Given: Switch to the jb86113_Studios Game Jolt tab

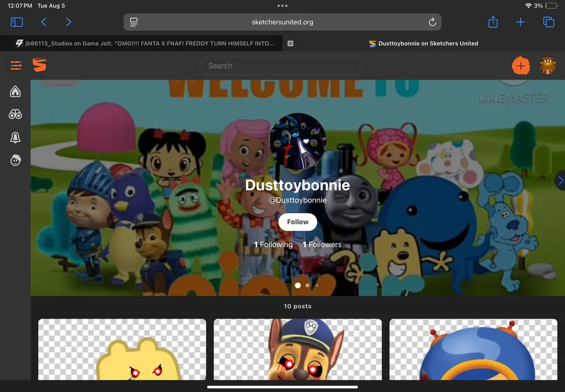Looking at the screenshot, I should click(144, 43).
